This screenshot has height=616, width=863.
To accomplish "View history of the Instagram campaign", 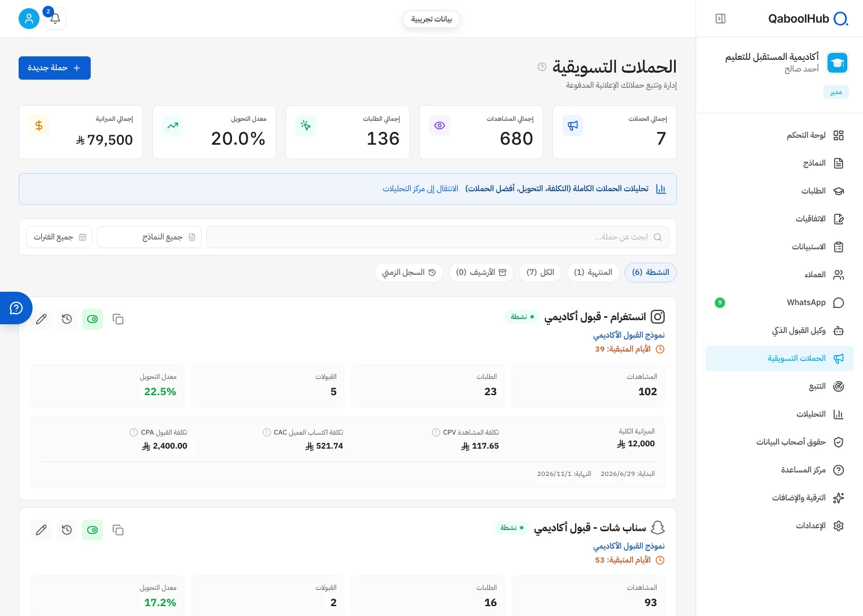I will pos(67,319).
